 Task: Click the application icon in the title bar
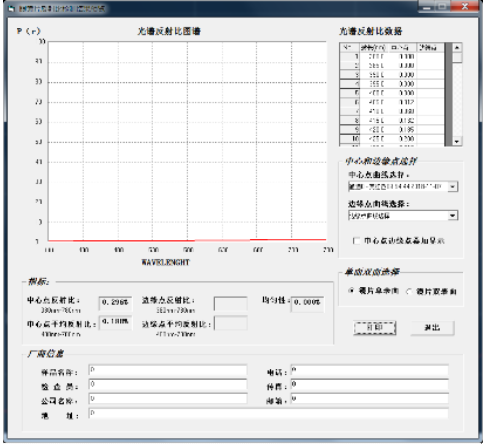(11, 9)
